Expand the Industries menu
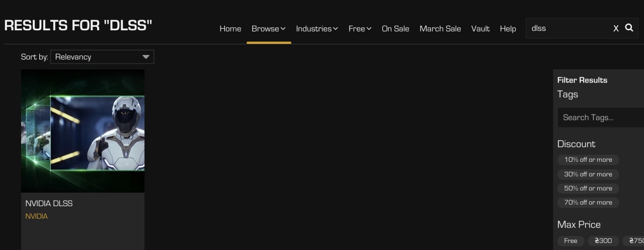Image resolution: width=644 pixels, height=250 pixels. [317, 29]
